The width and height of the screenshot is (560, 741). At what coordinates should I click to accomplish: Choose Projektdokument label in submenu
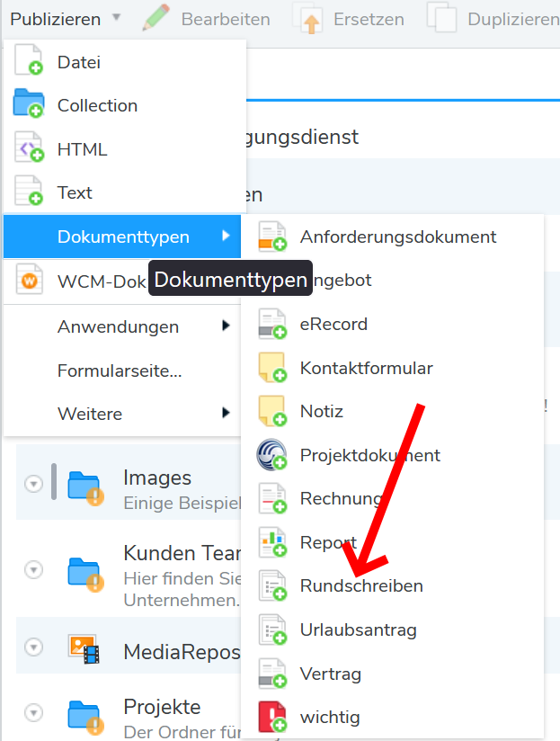point(369,455)
